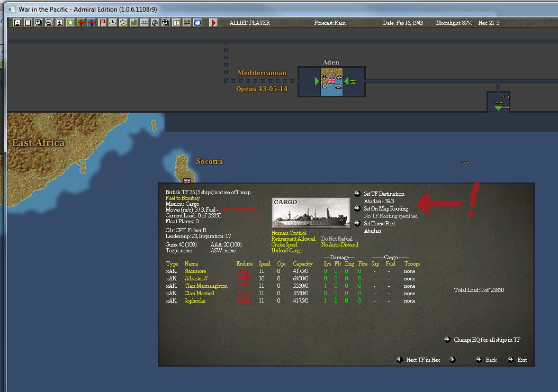Click the 'Fuel to Bombay' TF name
The image size is (558, 392).
tap(183, 198)
